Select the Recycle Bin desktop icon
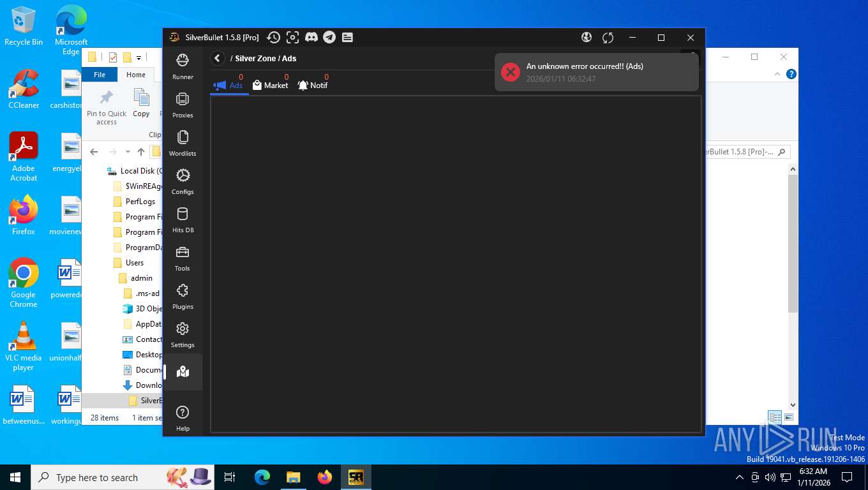Screen dimensions: 868x490 [x=24, y=26]
